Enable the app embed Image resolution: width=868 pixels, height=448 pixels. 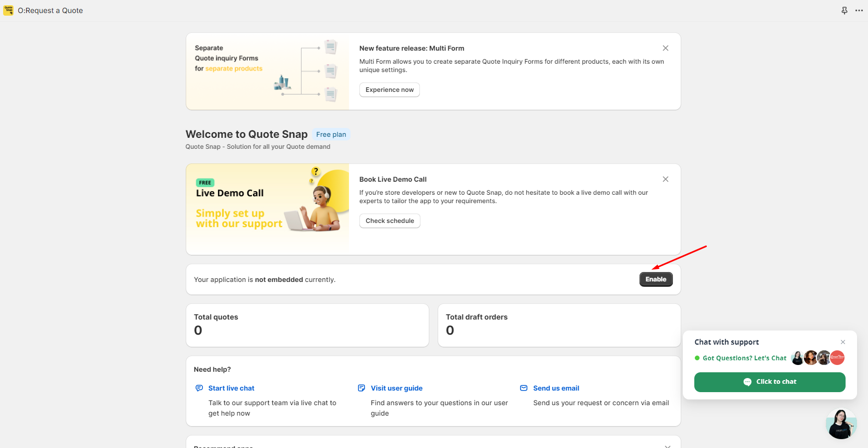point(656,279)
